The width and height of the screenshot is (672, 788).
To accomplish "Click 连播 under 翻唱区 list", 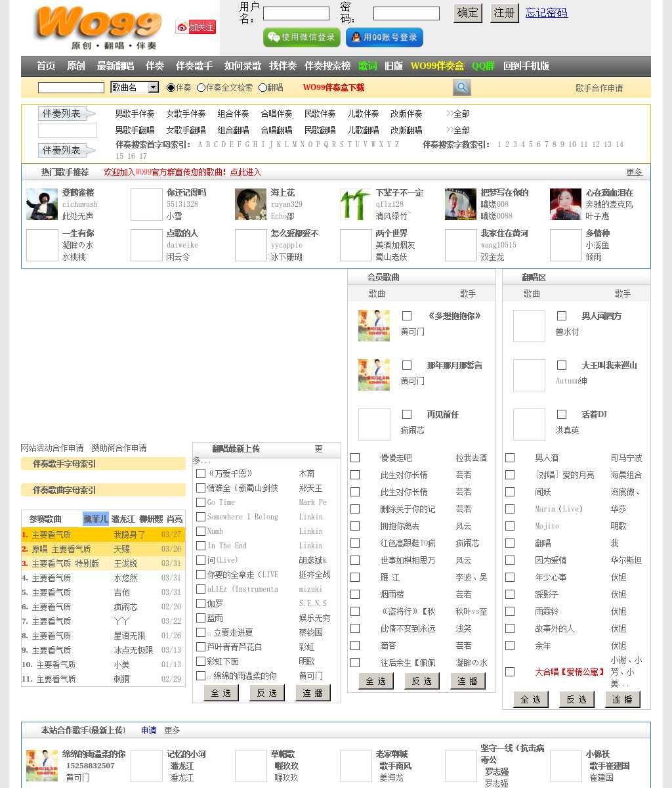I will coord(623,699).
